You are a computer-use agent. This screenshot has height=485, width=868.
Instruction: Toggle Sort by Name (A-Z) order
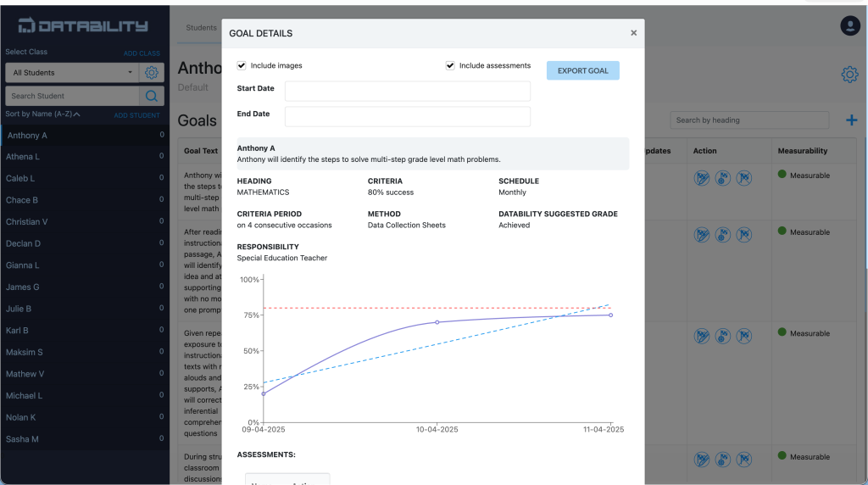pyautogui.click(x=43, y=114)
